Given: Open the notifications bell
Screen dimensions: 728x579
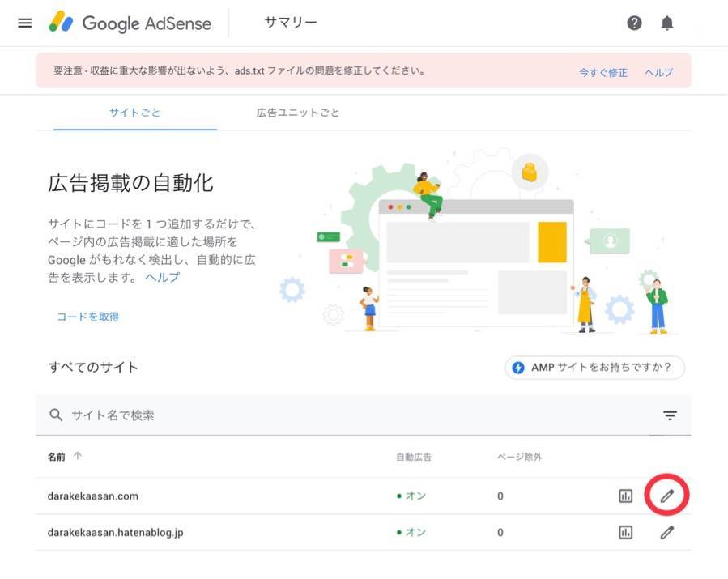Looking at the screenshot, I should [667, 23].
